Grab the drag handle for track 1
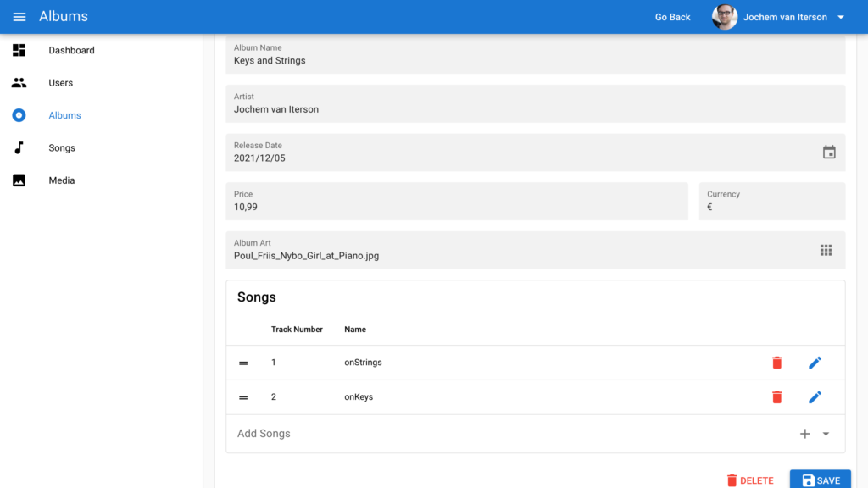 pyautogui.click(x=243, y=363)
